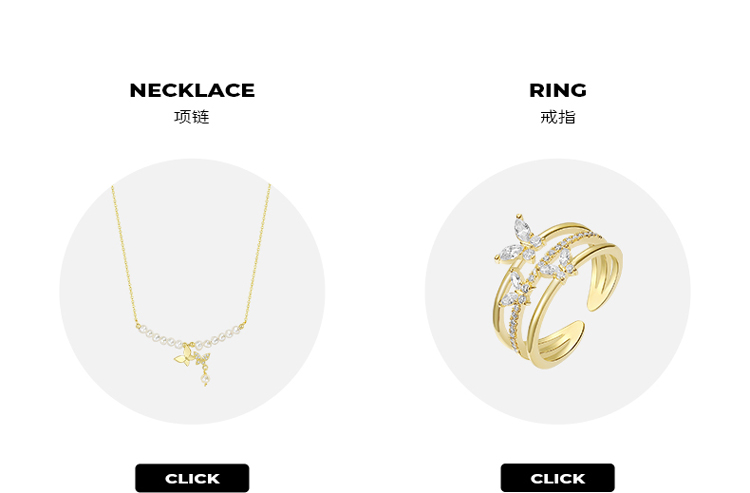Click the 戒指 Chinese label
The height and width of the screenshot is (493, 750).
(x=558, y=117)
